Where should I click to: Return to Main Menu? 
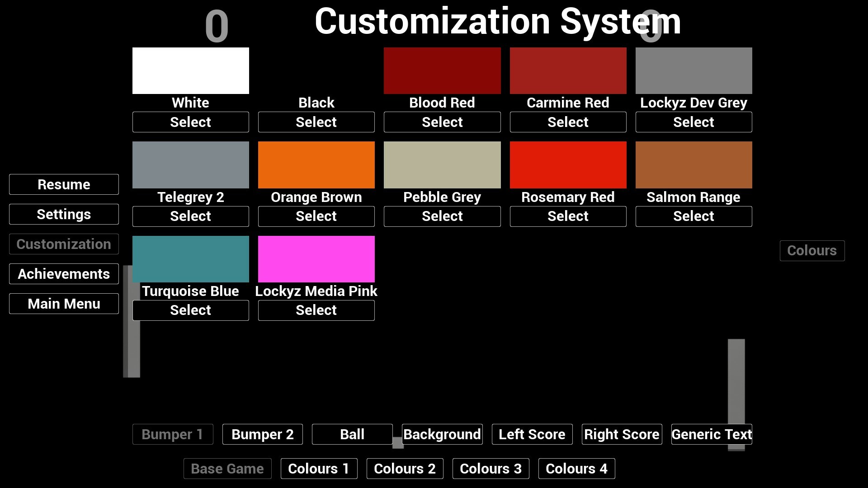[x=64, y=304]
